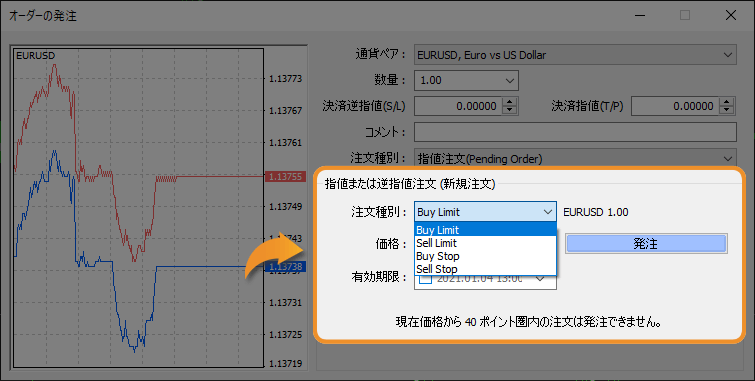This screenshot has height=381, width=755.
Task: Click the 決済指値(T/P) input field
Action: pyautogui.click(x=675, y=106)
